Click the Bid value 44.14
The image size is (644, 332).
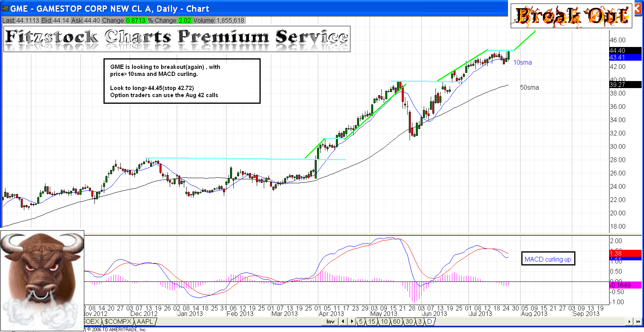click(61, 20)
